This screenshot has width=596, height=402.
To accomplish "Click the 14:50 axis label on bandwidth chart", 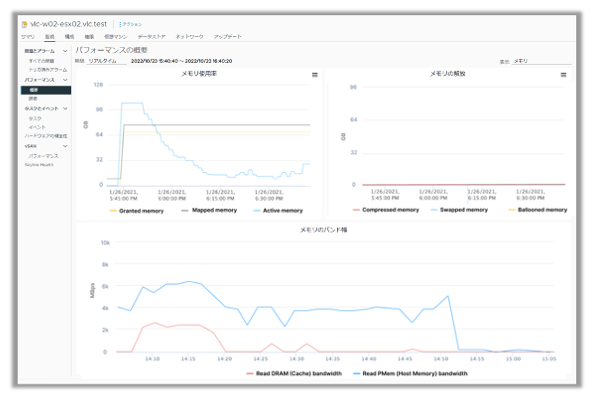I will [441, 359].
